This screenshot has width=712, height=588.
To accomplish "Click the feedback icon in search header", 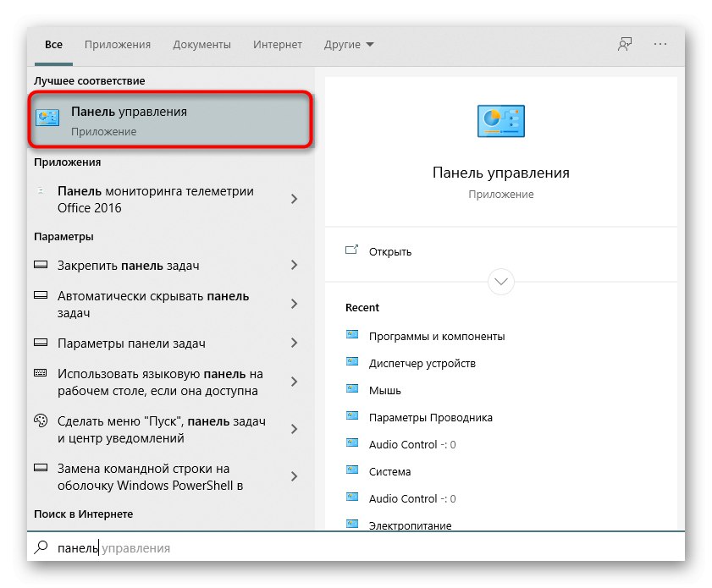I will tap(625, 45).
